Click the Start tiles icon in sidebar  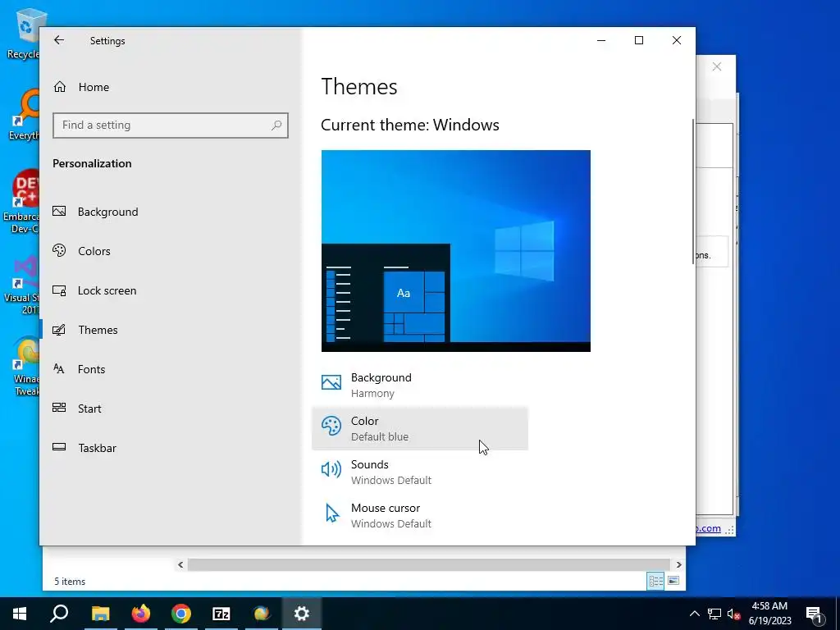pyautogui.click(x=59, y=408)
